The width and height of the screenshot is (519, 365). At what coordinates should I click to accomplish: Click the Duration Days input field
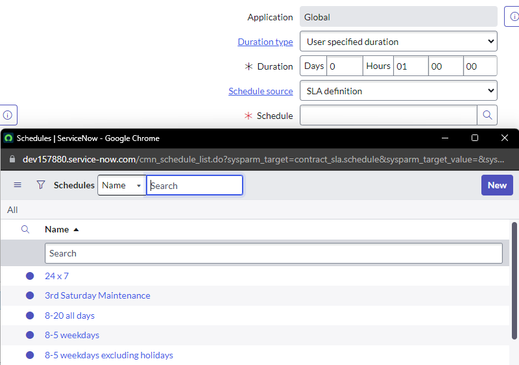pyautogui.click(x=345, y=66)
